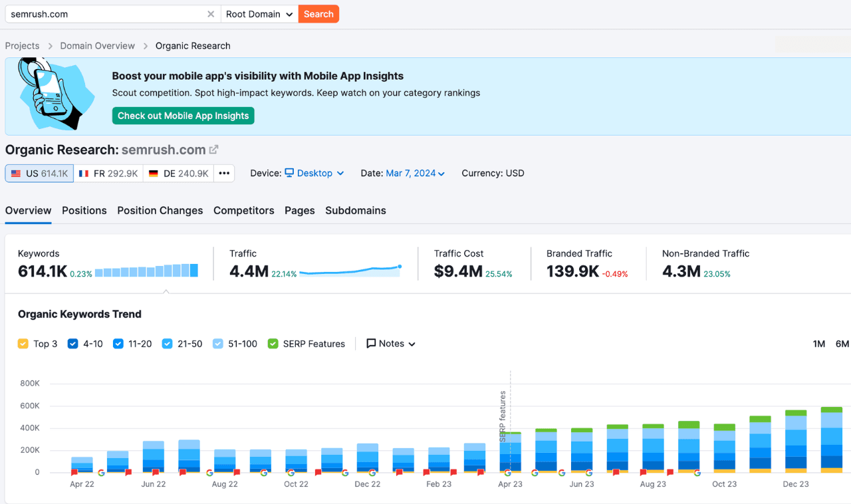Image resolution: width=851 pixels, height=504 pixels.
Task: Click the Apr 22 chart bar
Action: [82, 464]
